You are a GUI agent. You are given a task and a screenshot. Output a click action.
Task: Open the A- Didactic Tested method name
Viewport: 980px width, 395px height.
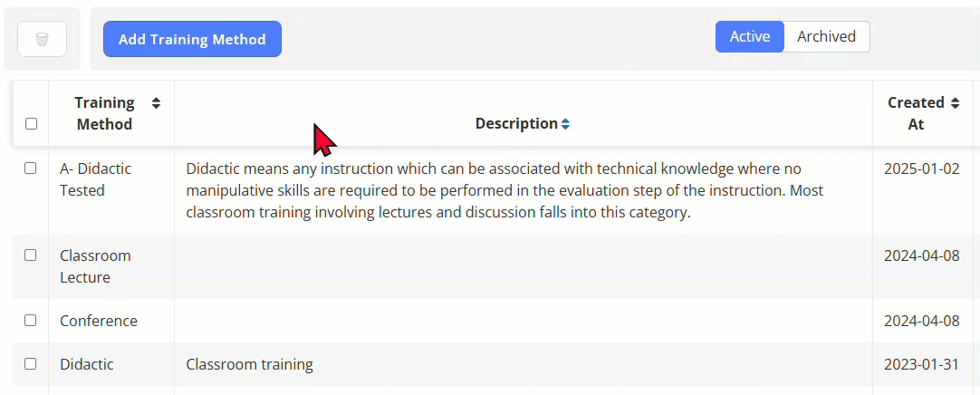point(95,179)
